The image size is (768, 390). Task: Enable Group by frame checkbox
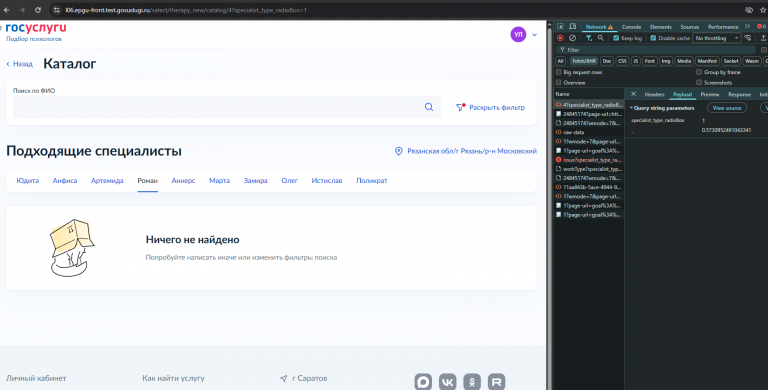(x=699, y=72)
